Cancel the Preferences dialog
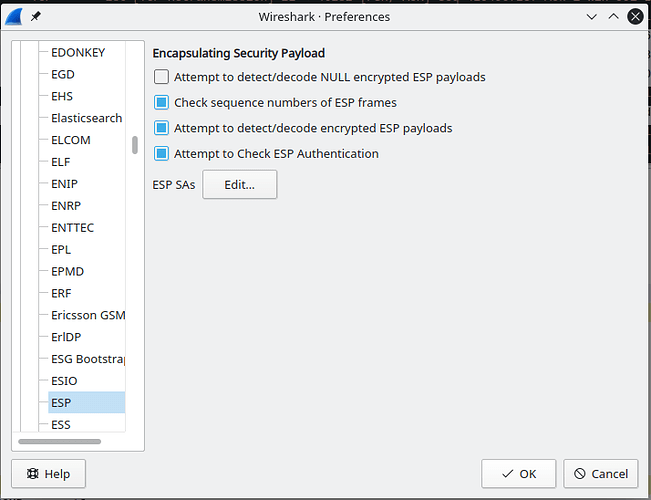This screenshot has width=651, height=500. tap(601, 473)
